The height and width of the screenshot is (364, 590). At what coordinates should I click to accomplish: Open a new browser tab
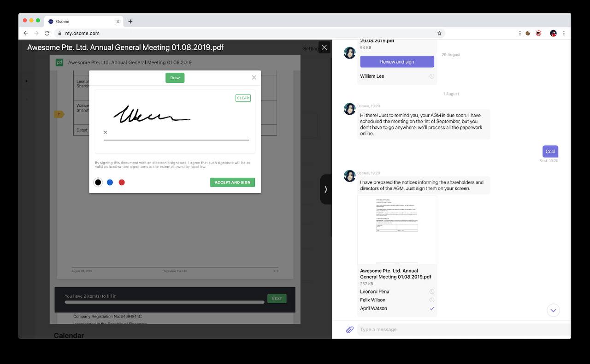click(x=130, y=21)
